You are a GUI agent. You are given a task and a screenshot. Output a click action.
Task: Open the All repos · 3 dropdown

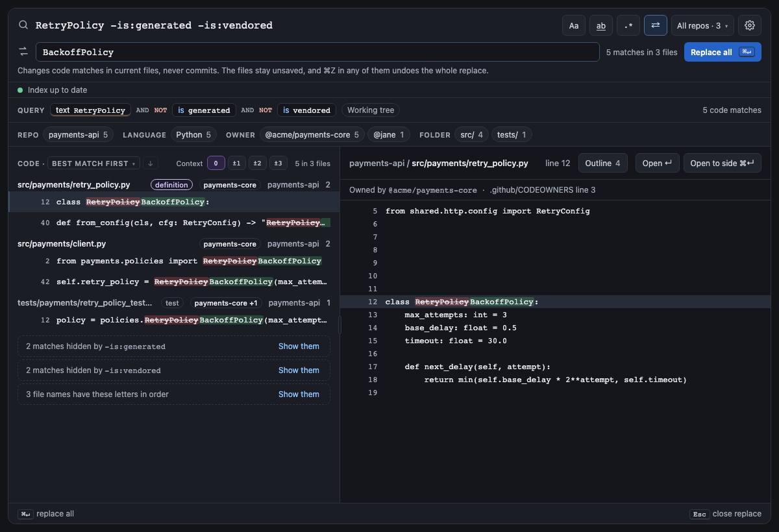click(x=702, y=25)
